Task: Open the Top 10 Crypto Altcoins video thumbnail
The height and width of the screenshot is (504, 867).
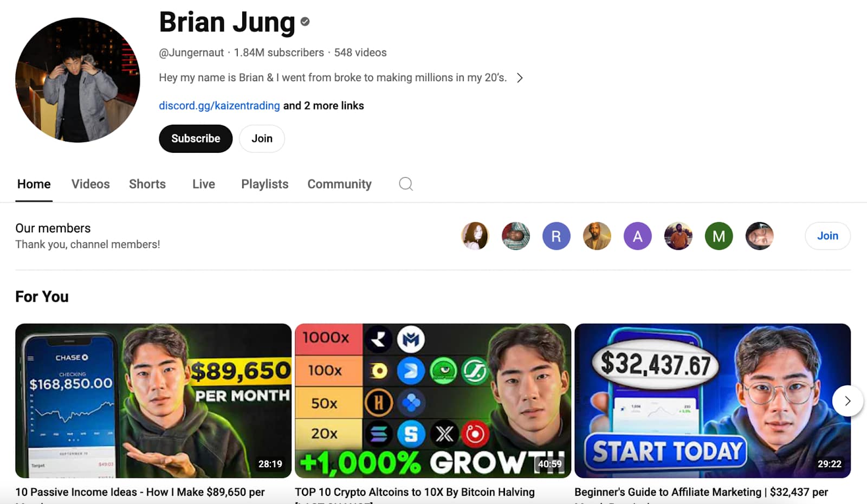Action: (433, 401)
